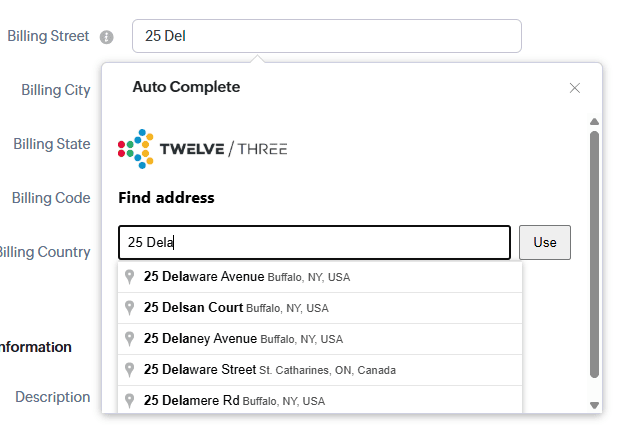Close the Auto Complete popup
This screenshot has width=618, height=425.
575,88
